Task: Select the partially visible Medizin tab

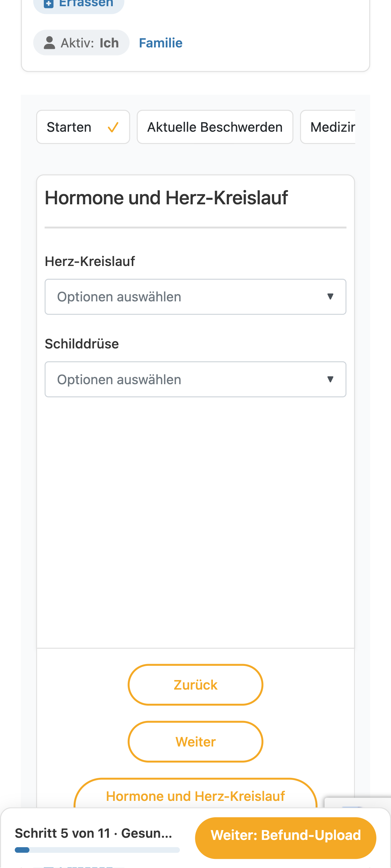Action: tap(328, 127)
